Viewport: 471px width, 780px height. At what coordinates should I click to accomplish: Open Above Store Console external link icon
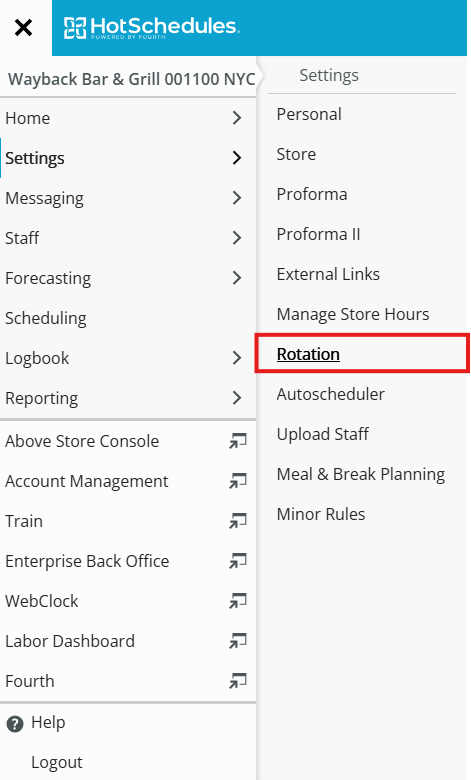coord(238,441)
